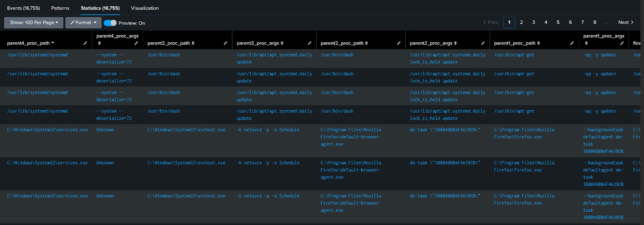Click '-qq -y update' in the first row
Viewport: 644px width, 225px height.
tap(599, 55)
